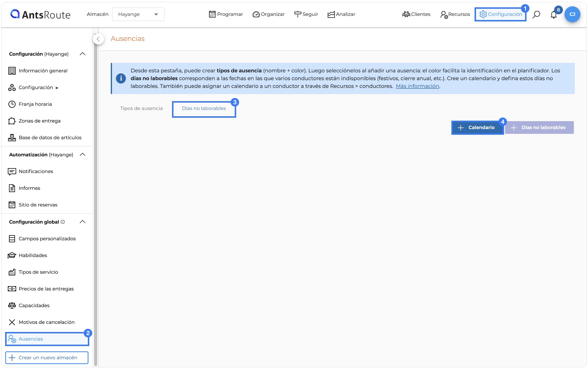Open the Analizar section
Viewport: 588px width, 369px height.
[x=341, y=14]
